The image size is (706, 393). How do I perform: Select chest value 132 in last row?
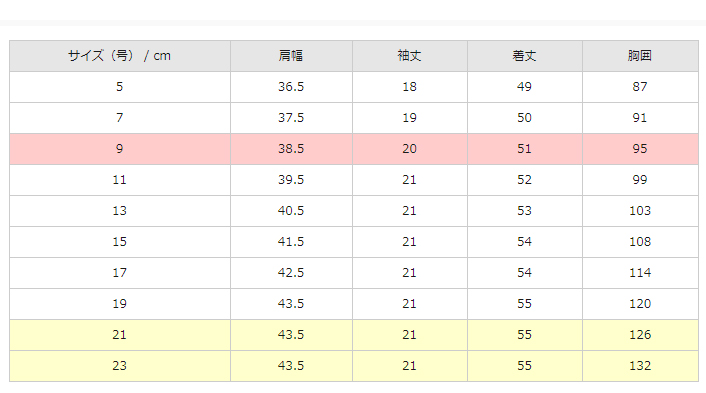pos(640,366)
